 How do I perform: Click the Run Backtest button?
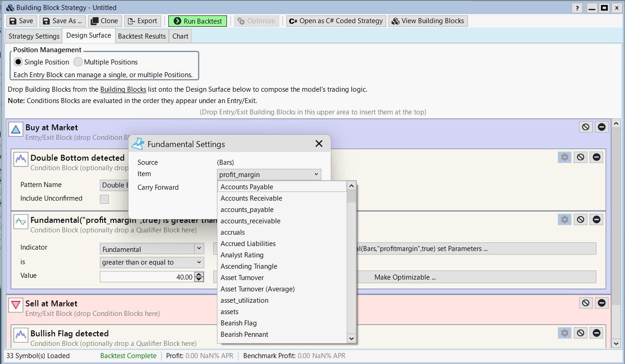tap(197, 21)
